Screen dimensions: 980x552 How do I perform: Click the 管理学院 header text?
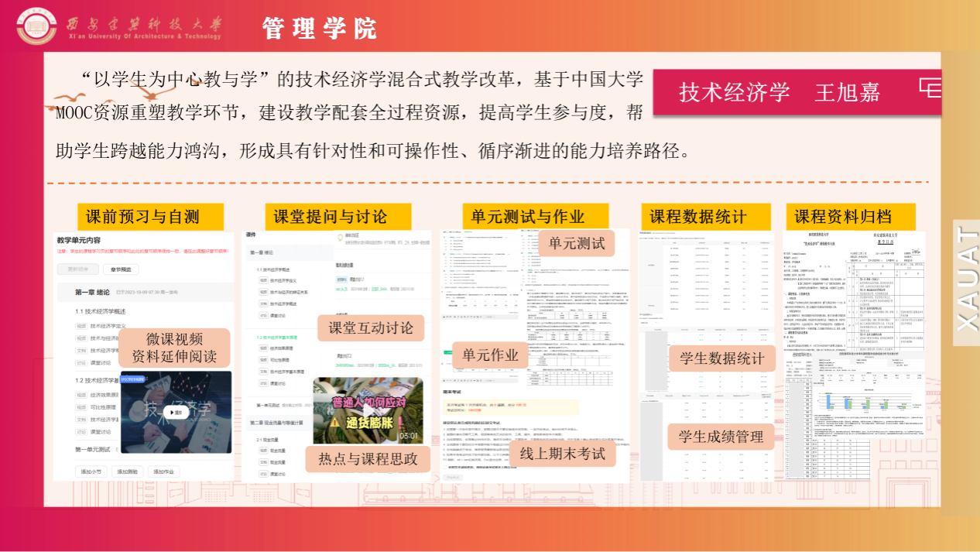point(319,29)
